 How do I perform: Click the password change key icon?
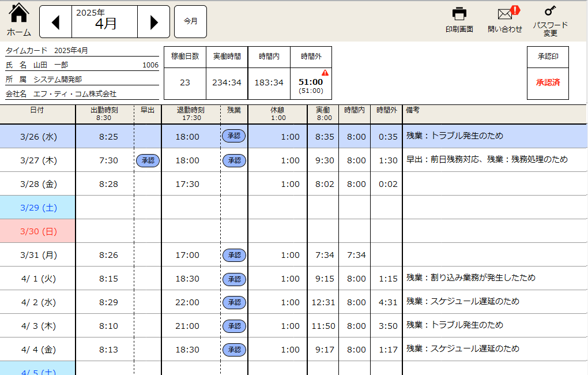550,11
